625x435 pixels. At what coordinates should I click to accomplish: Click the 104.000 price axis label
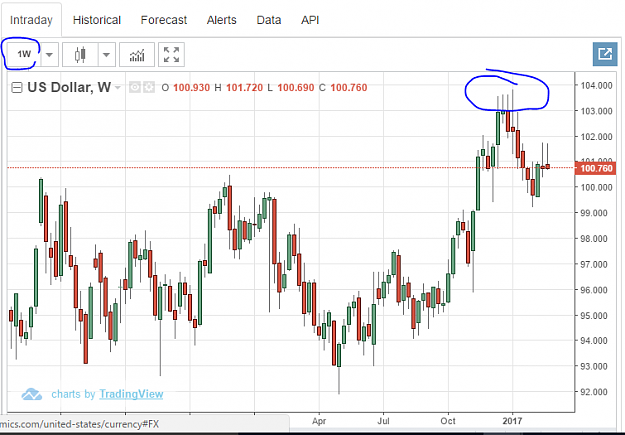(596, 85)
